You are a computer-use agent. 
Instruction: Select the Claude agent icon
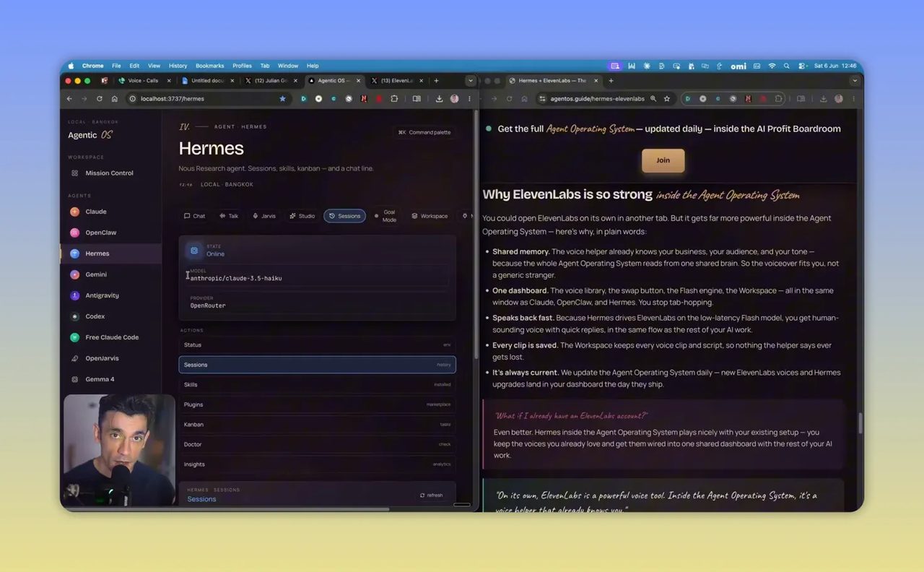(x=74, y=212)
